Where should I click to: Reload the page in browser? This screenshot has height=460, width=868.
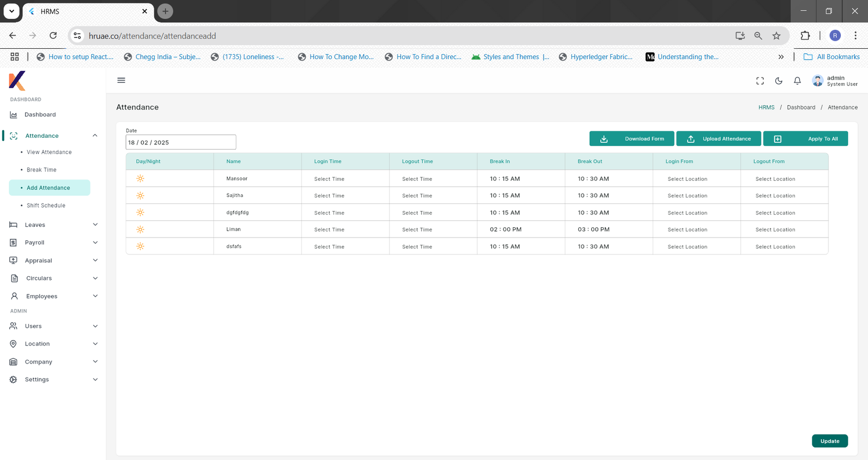(53, 36)
